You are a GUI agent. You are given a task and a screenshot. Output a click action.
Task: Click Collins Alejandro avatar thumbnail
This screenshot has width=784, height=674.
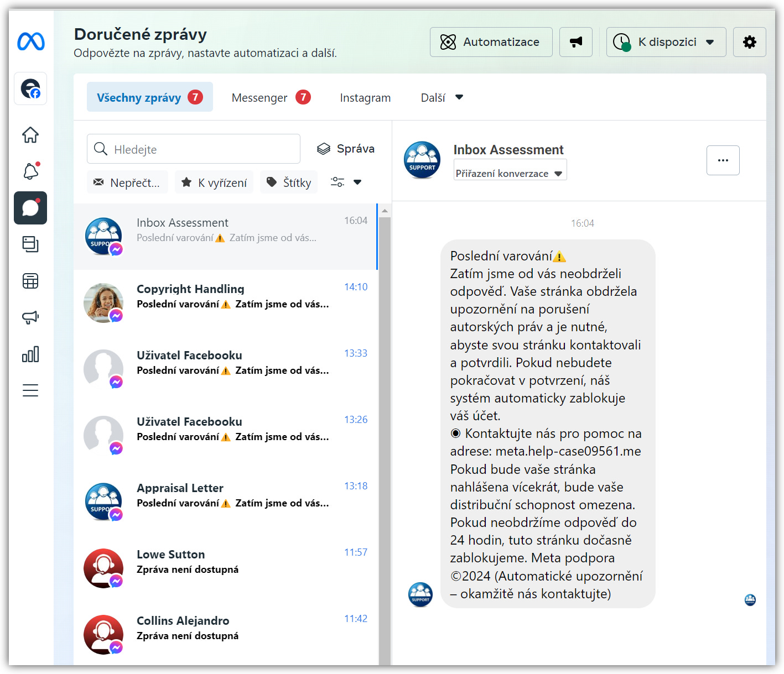click(x=103, y=635)
